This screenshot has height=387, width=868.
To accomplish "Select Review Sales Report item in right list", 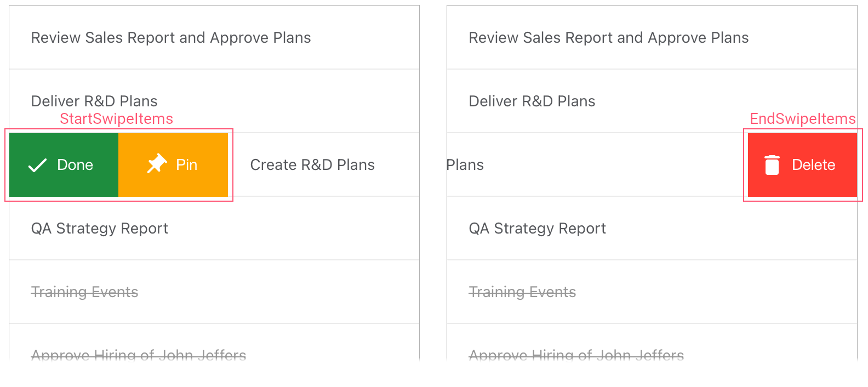I will coord(609,38).
